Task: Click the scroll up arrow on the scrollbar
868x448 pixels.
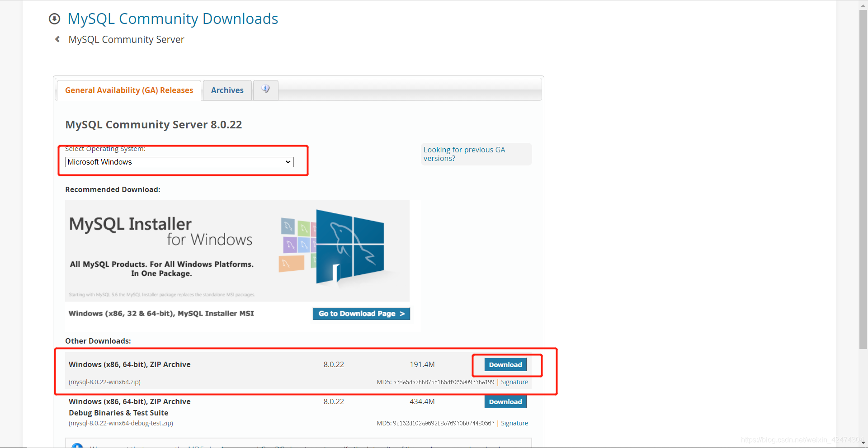Action: tap(863, 5)
